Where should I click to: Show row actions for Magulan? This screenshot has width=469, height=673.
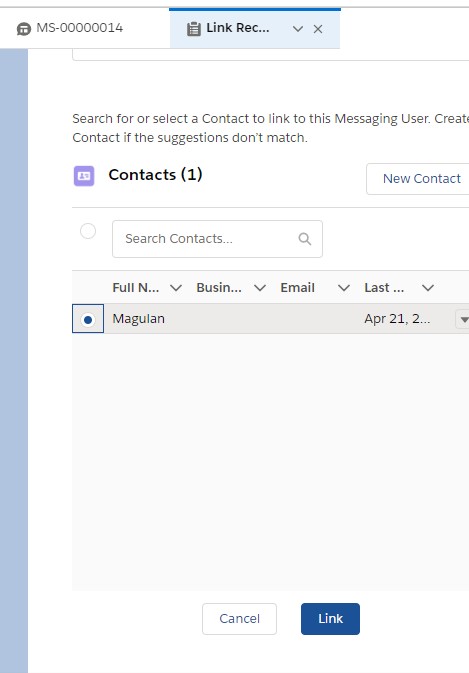[463, 319]
